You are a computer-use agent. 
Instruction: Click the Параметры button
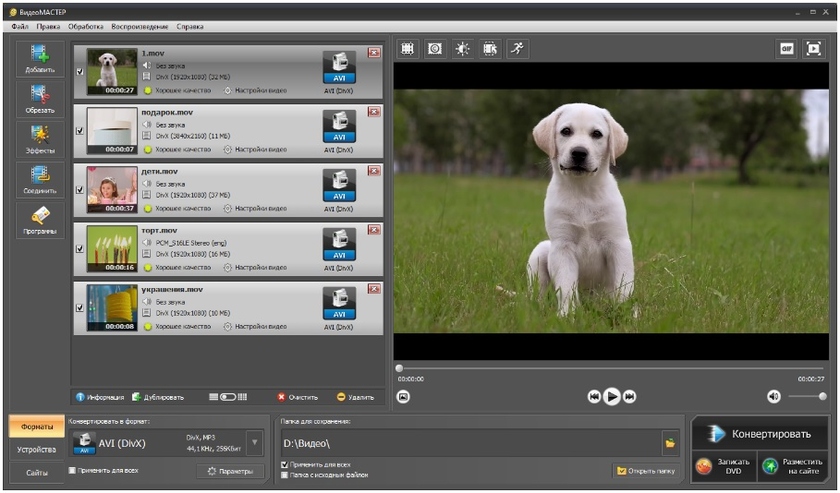click(229, 471)
